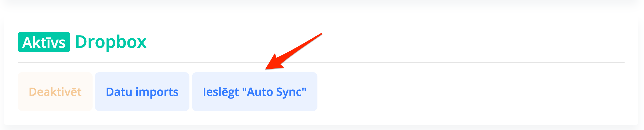This screenshot has width=644, height=130.
Task: Click the green Aktīvs status badge
Action: click(44, 42)
